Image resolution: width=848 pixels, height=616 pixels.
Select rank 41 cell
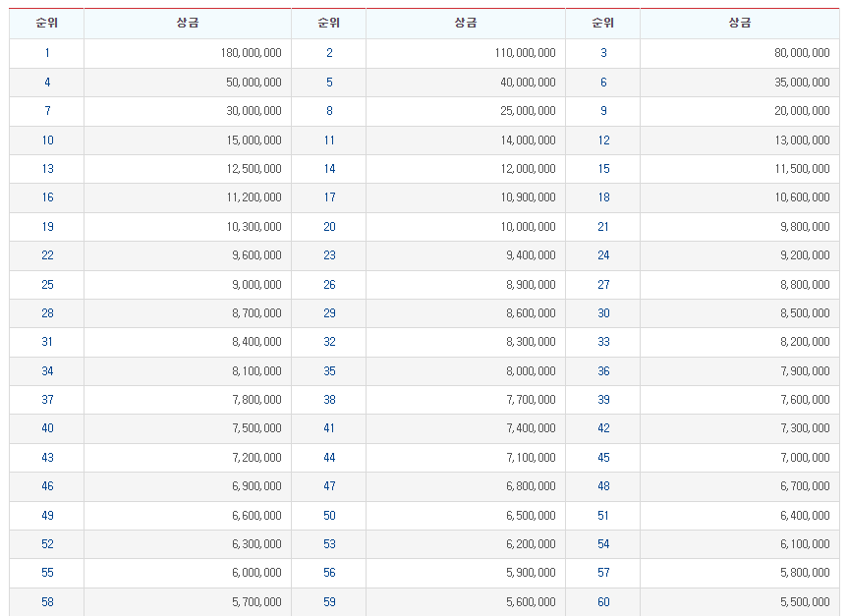(x=329, y=428)
